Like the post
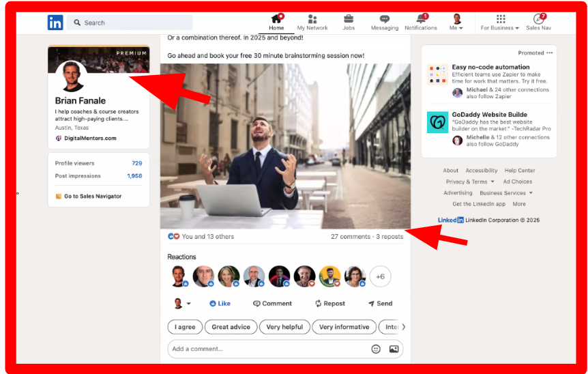Image resolution: width=588 pixels, height=374 pixels. tap(220, 304)
